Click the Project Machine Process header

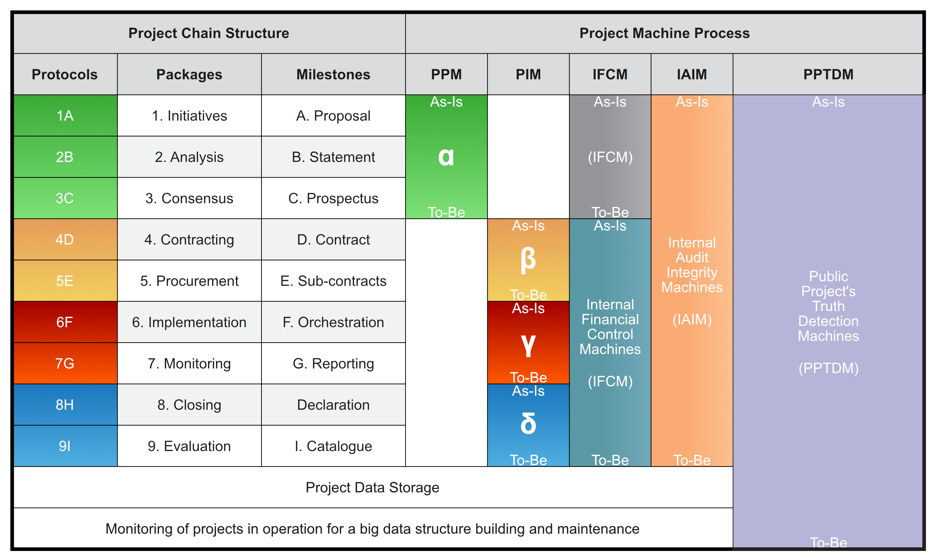[664, 34]
